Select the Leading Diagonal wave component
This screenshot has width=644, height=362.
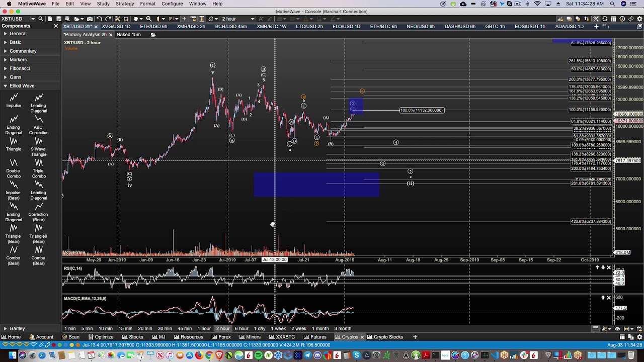(38, 103)
